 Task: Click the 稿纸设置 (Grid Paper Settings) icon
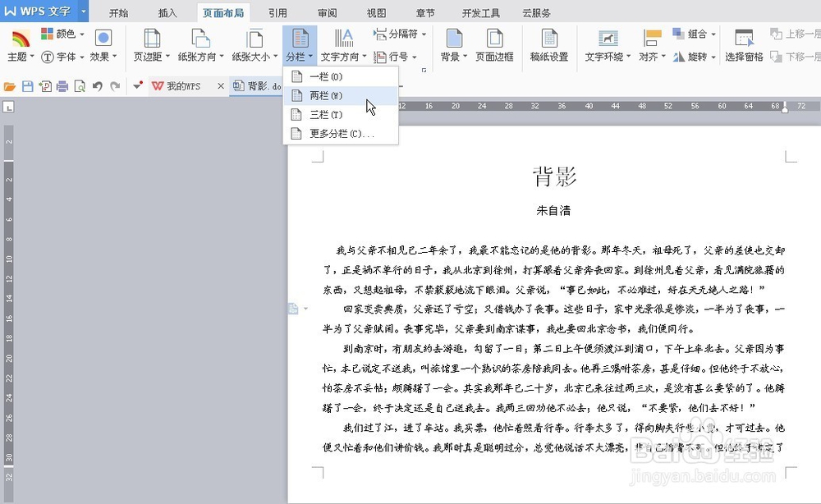click(548, 45)
